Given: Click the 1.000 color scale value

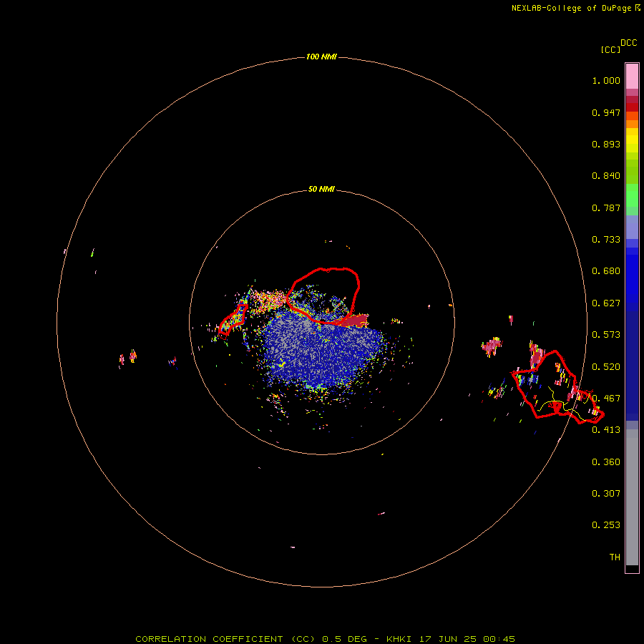Looking at the screenshot, I should [606, 80].
